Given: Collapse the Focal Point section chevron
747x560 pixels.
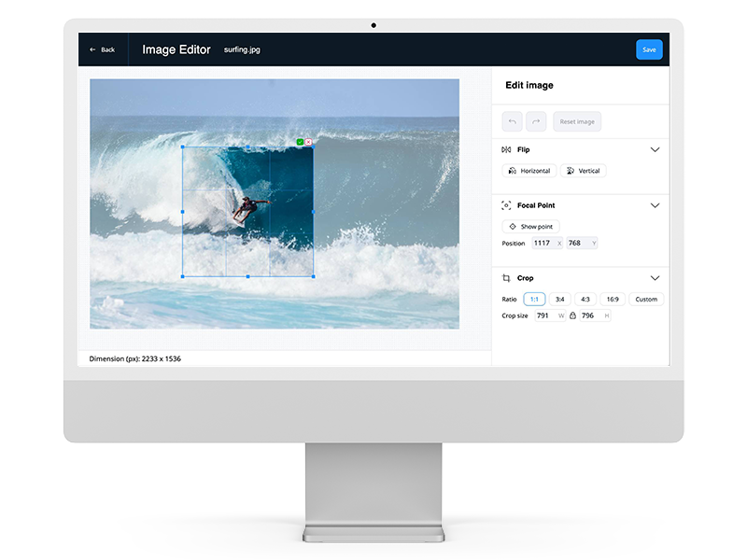Looking at the screenshot, I should [655, 205].
